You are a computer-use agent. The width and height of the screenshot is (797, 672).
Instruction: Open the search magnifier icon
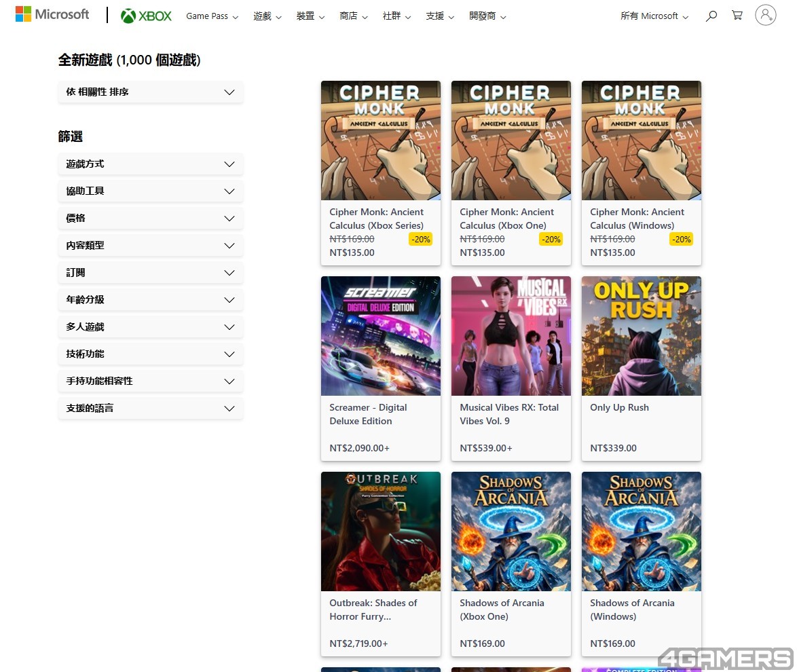coord(711,16)
